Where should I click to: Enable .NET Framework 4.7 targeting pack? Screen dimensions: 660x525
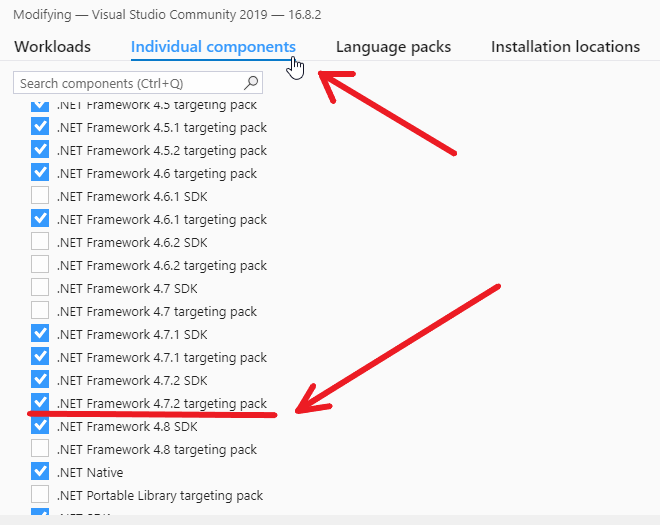point(40,311)
